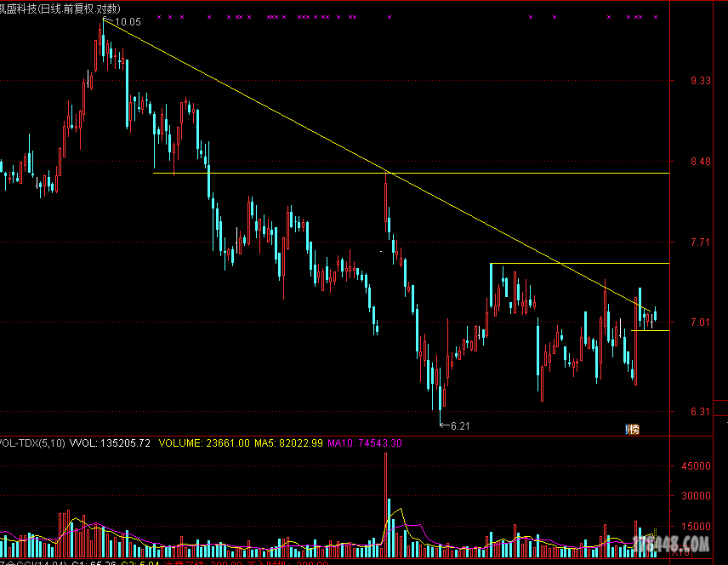Click the 7.71 price axis label
The height and width of the screenshot is (565, 728).
pyautogui.click(x=700, y=242)
